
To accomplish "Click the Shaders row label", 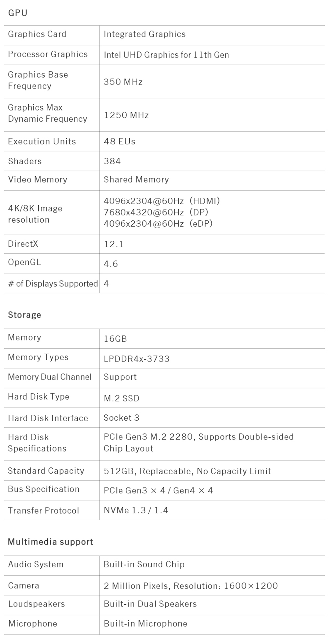I will (x=25, y=161).
